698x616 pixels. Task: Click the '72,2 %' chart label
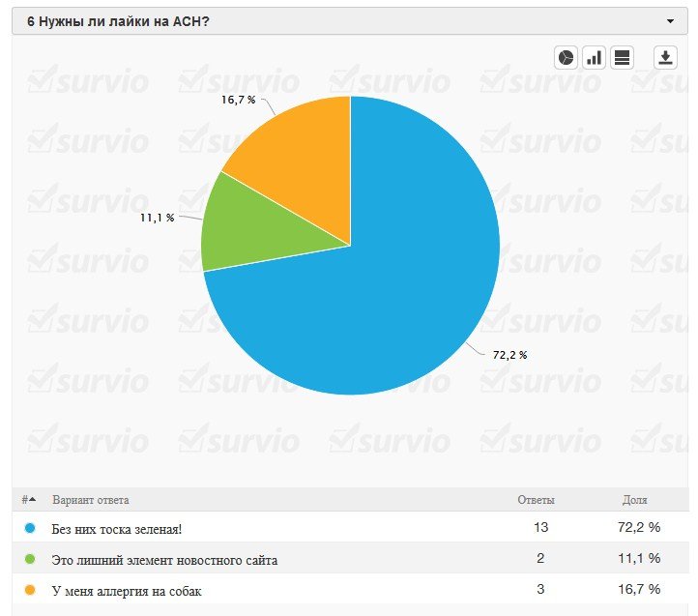[x=509, y=355]
